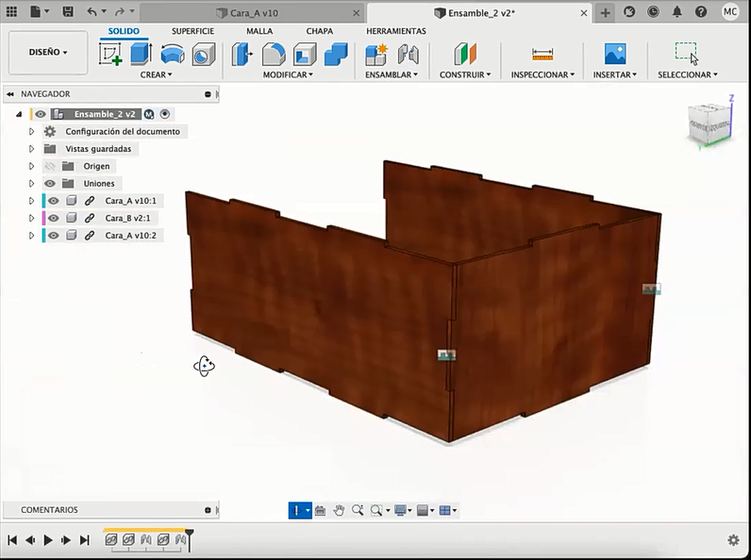The width and height of the screenshot is (751, 560).
Task: Open the DISEÑO workspace dropdown
Action: 48,52
